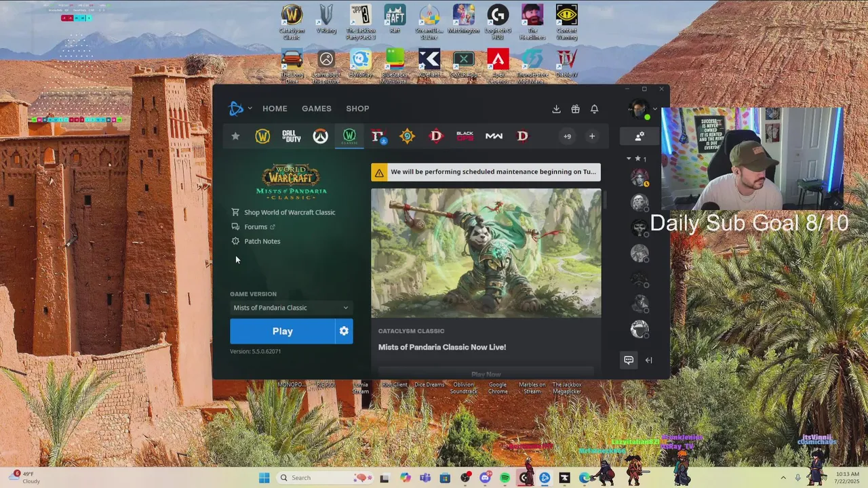Open the friends management button
This screenshot has height=488, width=868.
(639, 136)
